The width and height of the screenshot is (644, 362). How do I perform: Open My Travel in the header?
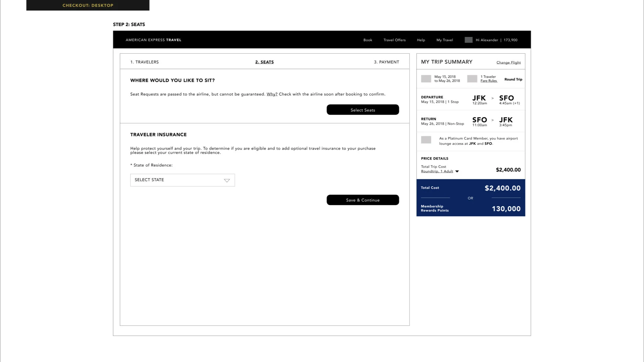444,40
